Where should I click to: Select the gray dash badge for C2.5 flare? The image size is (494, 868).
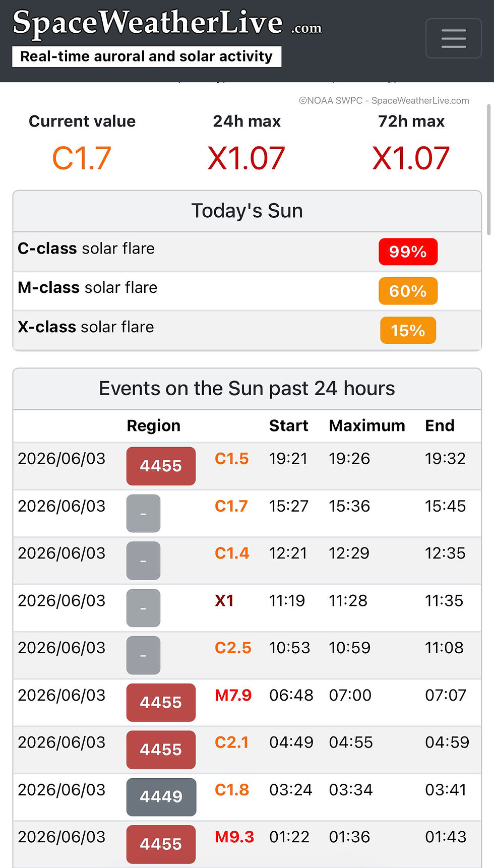pyautogui.click(x=143, y=655)
